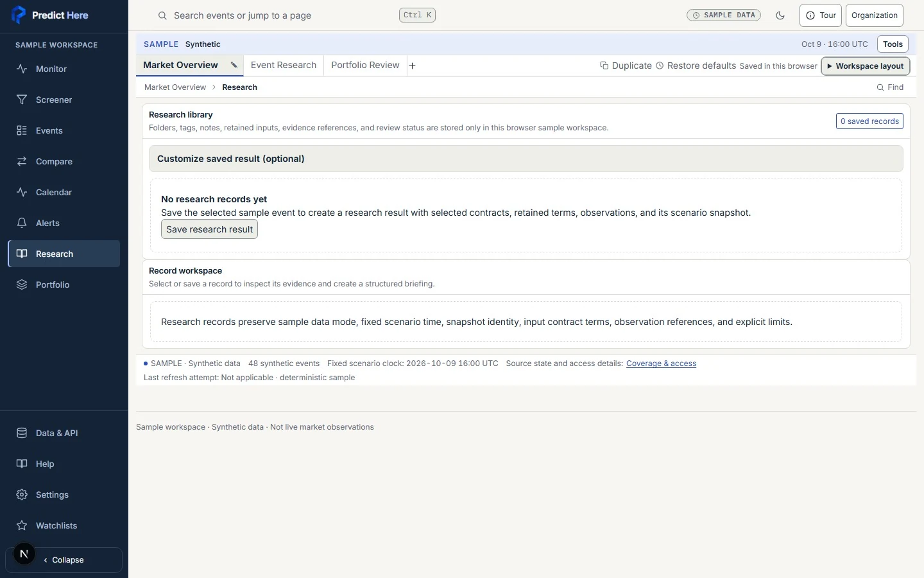Select Compare in the sidebar
This screenshot has height=578, width=924.
click(64, 161)
